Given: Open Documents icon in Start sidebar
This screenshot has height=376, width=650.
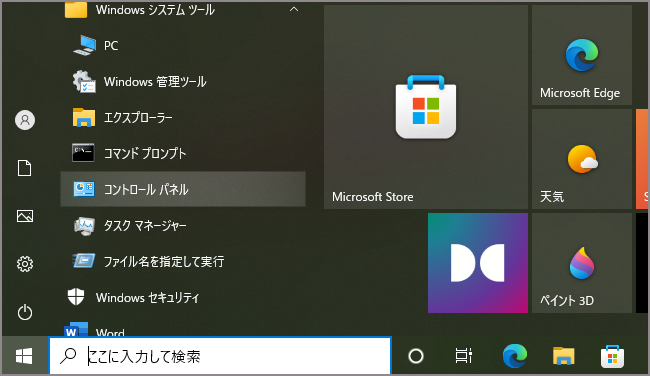Looking at the screenshot, I should coord(24,168).
